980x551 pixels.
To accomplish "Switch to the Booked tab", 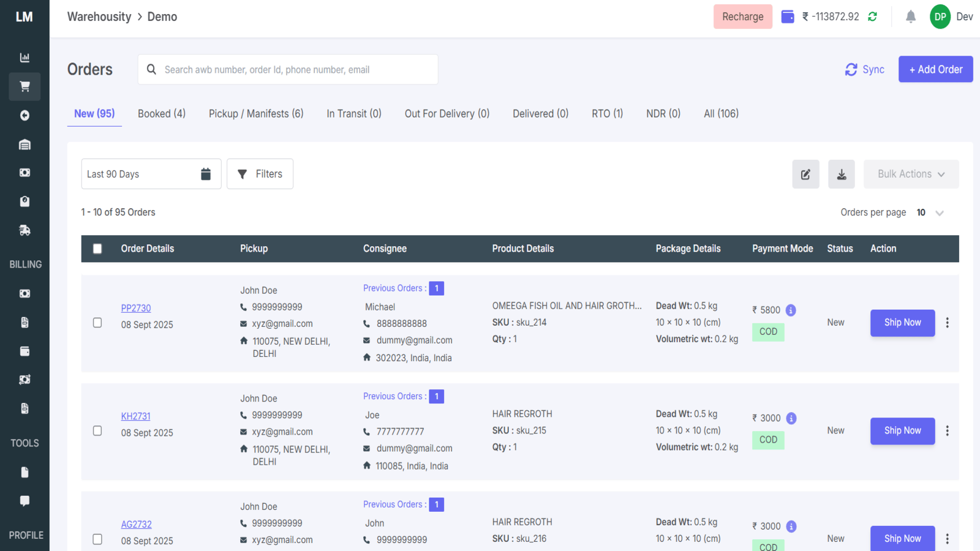I will [x=161, y=113].
